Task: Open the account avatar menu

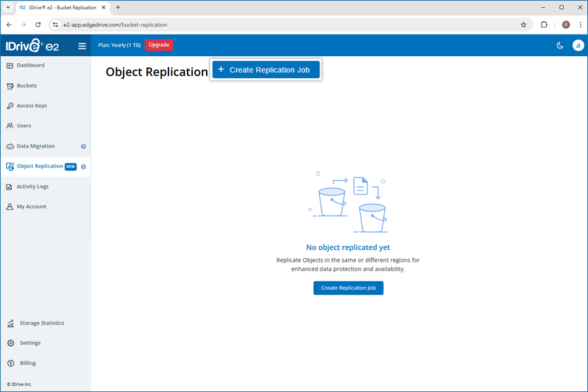Action: click(x=578, y=45)
